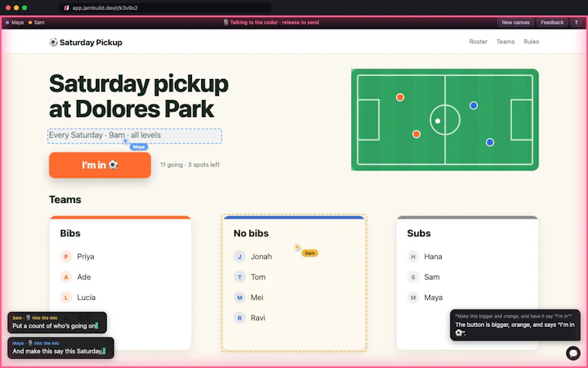
Task: Click the coder reply 'The button is bigger, orange'
Action: [x=514, y=328]
